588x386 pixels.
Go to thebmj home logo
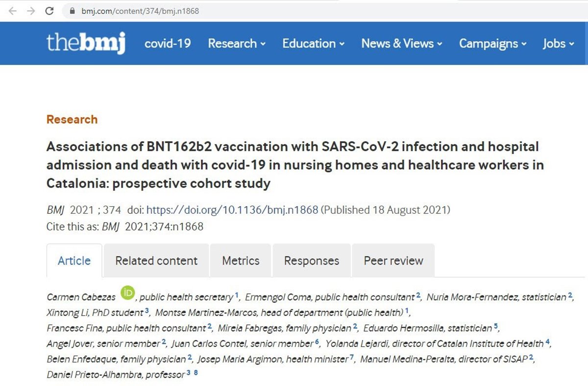(86, 43)
